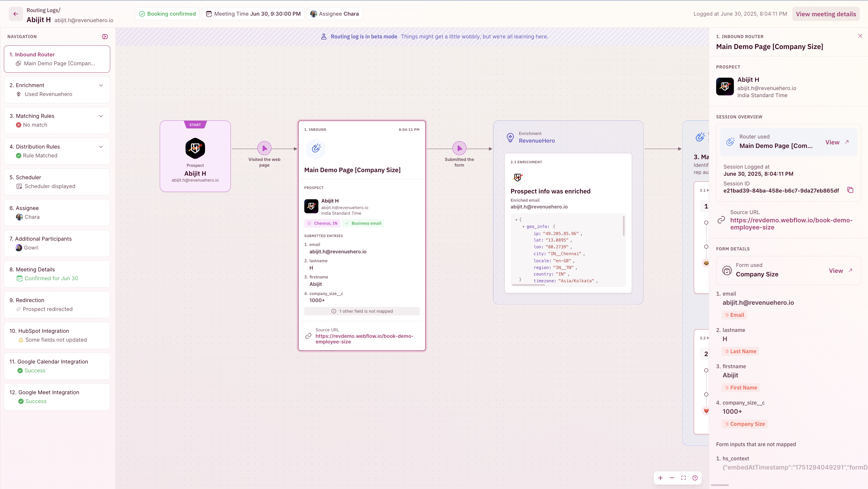Click the Company Size form icon

point(727,270)
